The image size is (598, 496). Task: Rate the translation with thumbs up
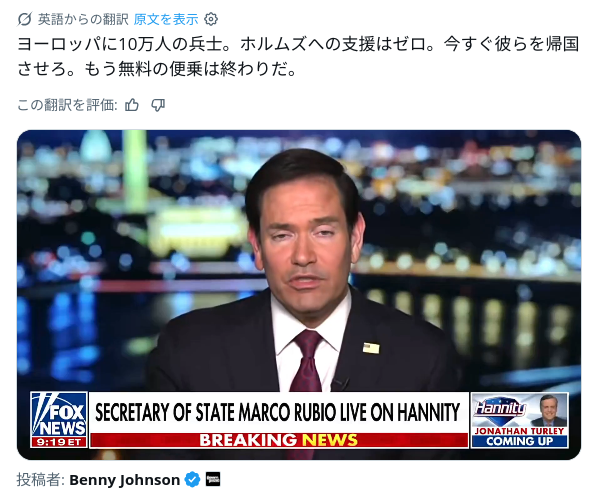[x=132, y=105]
